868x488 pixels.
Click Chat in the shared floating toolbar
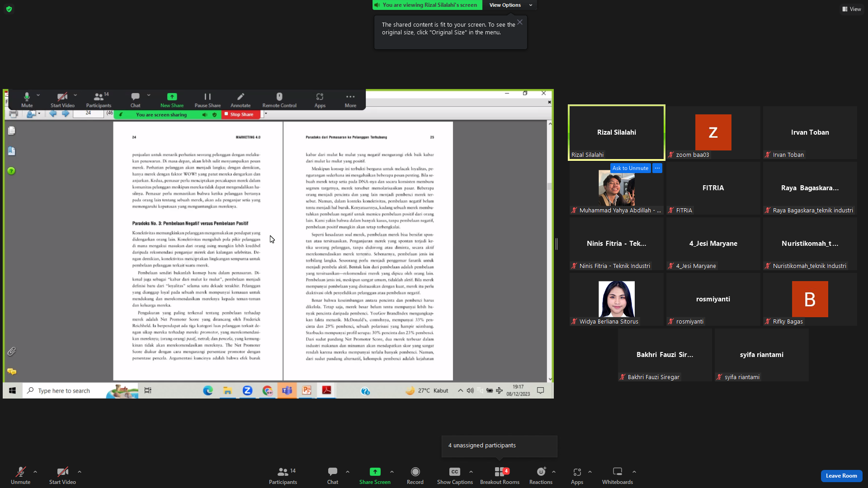pos(135,100)
